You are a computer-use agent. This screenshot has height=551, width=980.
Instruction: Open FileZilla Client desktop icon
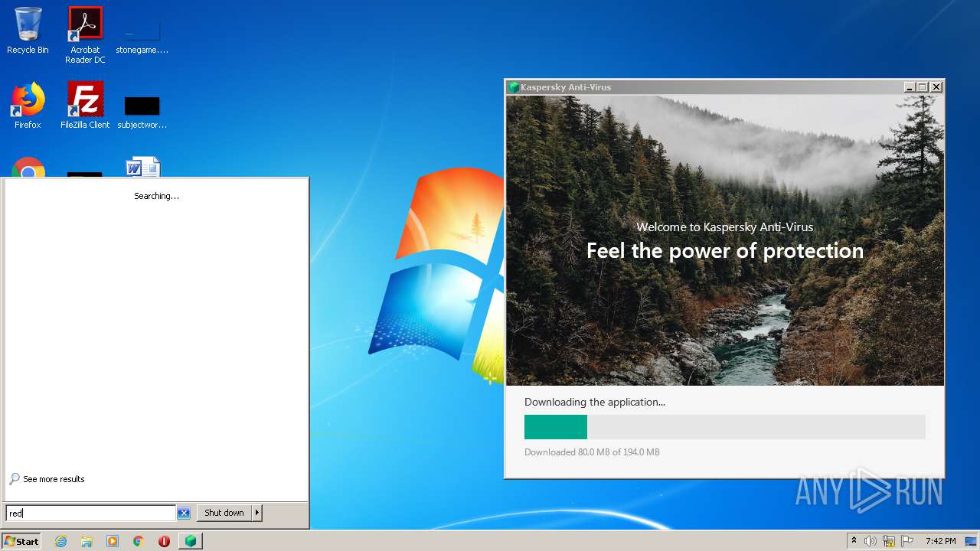pyautogui.click(x=85, y=106)
